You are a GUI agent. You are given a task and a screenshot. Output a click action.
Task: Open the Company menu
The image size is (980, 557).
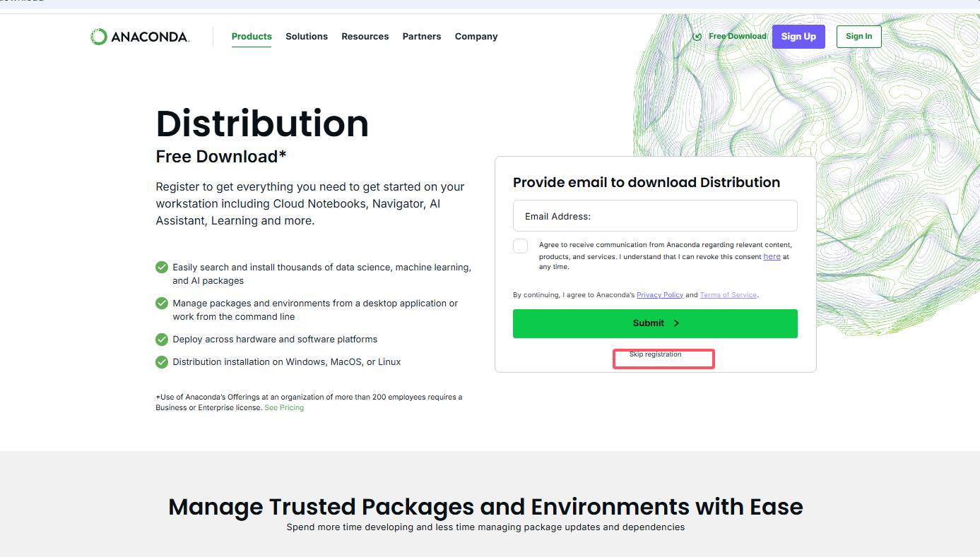pos(476,37)
